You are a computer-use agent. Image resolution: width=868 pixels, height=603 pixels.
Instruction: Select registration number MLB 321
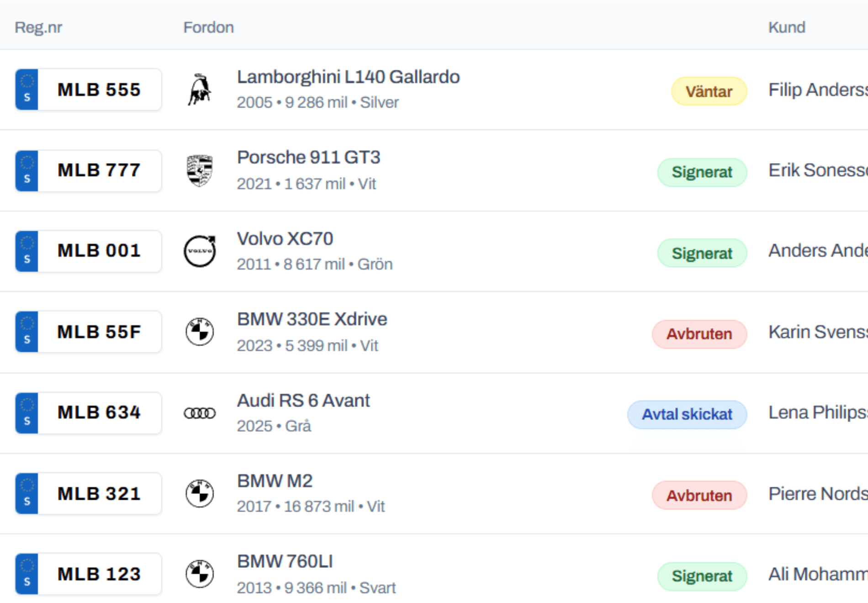99,493
